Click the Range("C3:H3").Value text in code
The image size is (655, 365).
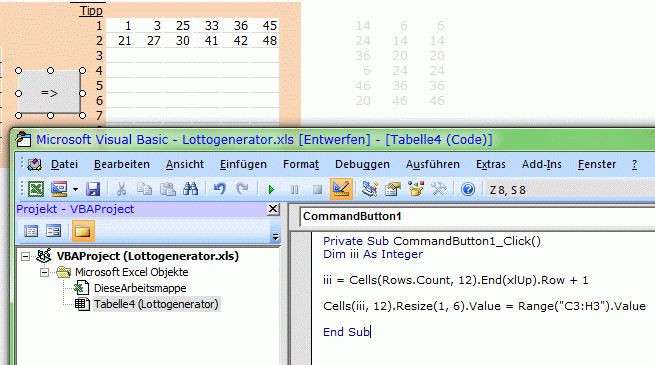click(582, 306)
